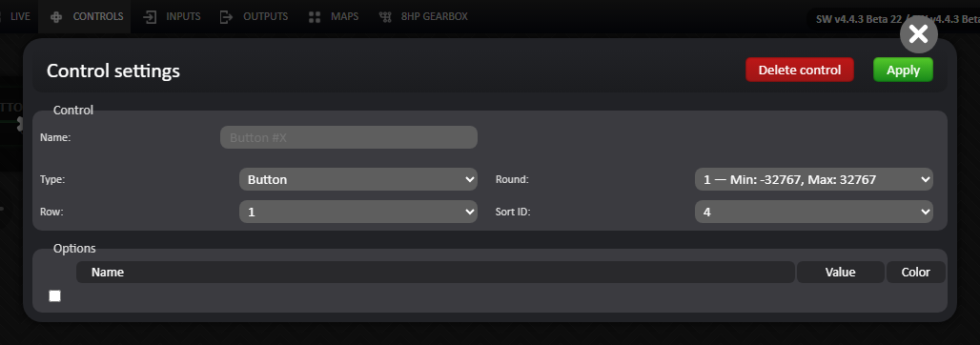Click the Name: label in the Control section
980x345 pixels.
coord(55,137)
